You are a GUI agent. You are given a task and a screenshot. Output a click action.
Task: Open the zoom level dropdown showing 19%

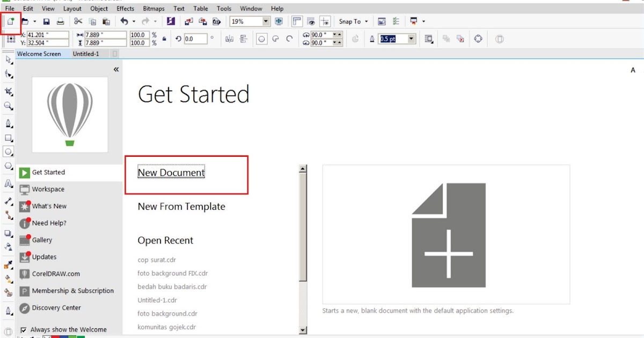(266, 21)
